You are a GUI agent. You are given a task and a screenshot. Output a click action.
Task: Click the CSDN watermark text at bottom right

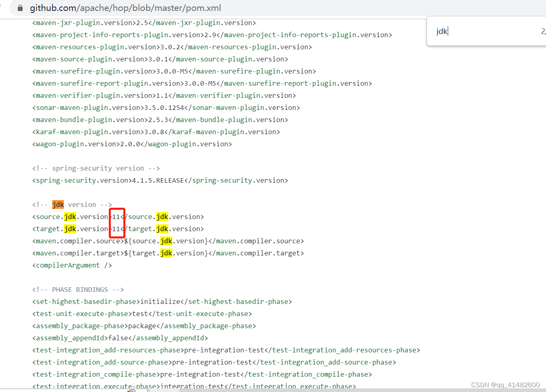504,385
